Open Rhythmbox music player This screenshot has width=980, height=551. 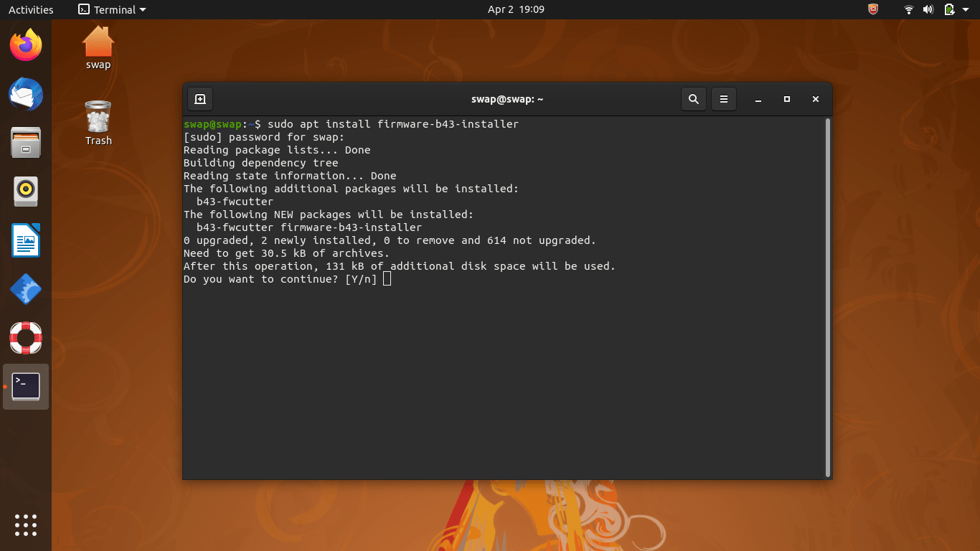26,192
